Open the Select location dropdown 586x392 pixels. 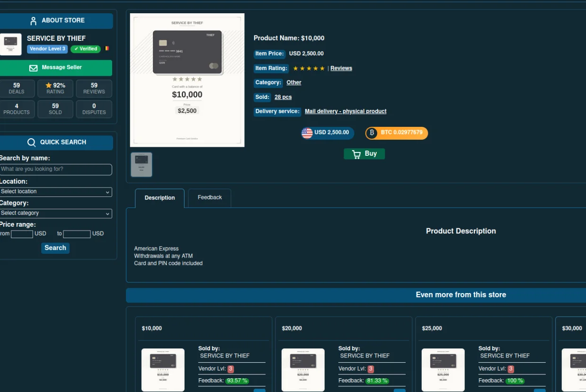pos(56,192)
